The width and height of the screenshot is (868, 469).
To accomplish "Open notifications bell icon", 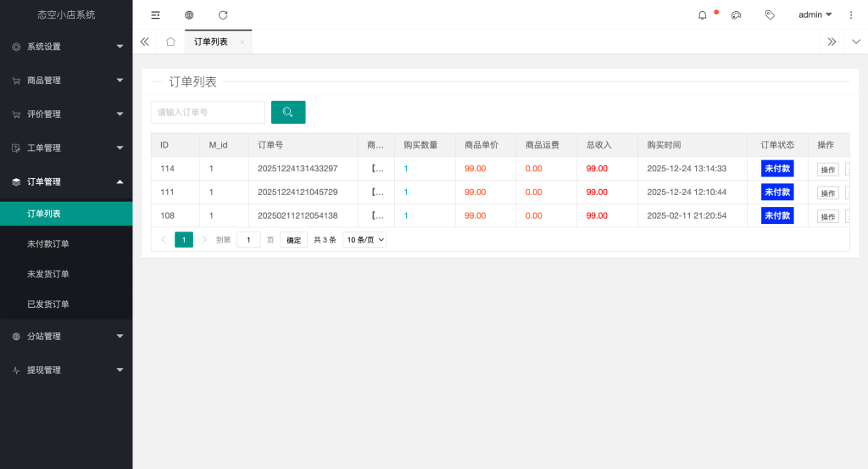I will [703, 14].
